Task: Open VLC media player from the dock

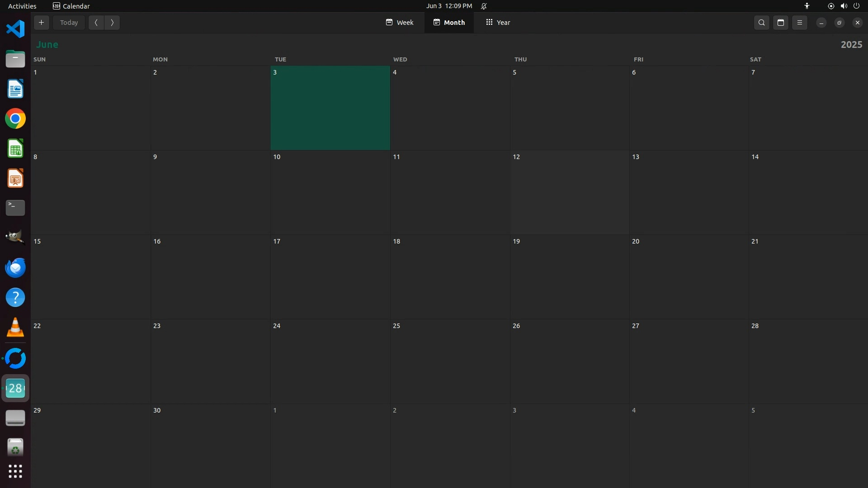Action: click(x=15, y=327)
